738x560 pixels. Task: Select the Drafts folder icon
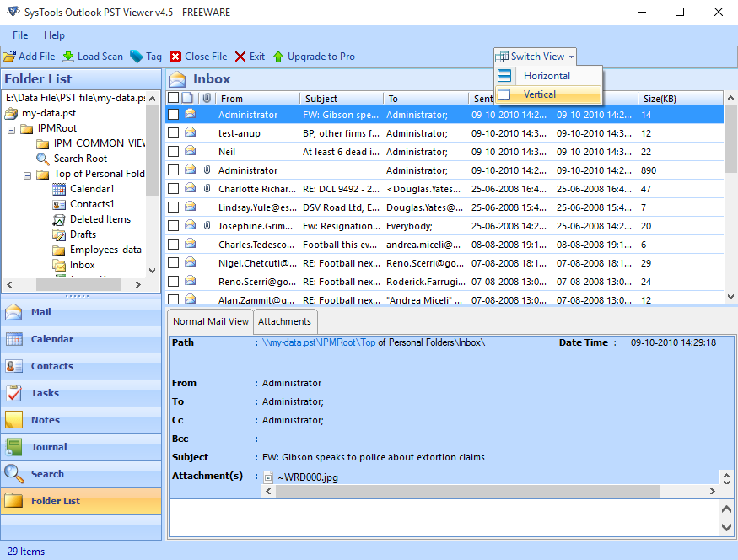click(59, 234)
